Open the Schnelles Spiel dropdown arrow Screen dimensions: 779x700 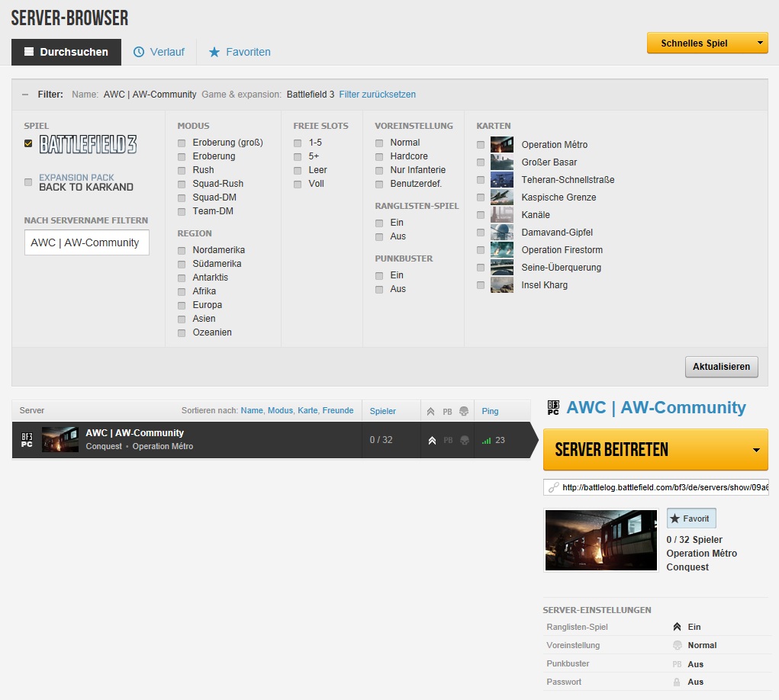click(x=760, y=43)
